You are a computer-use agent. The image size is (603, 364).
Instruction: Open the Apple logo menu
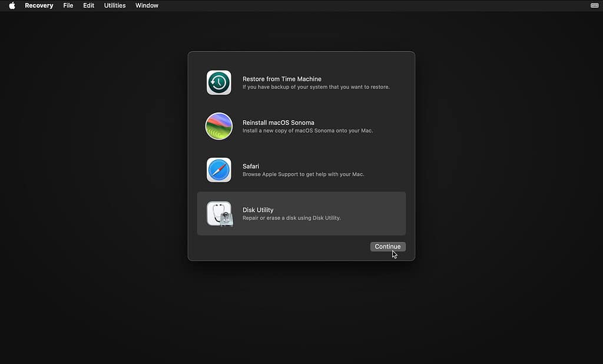click(x=12, y=5)
